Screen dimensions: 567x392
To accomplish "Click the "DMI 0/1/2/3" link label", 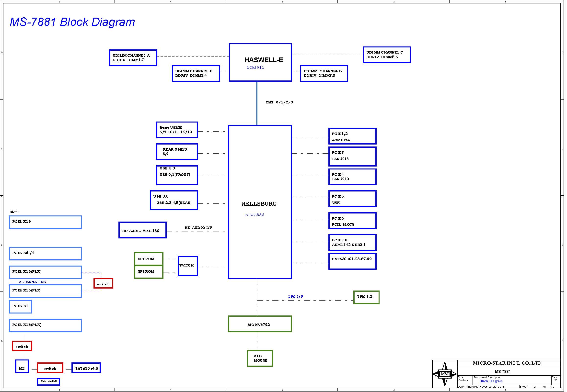I will coord(279,102).
